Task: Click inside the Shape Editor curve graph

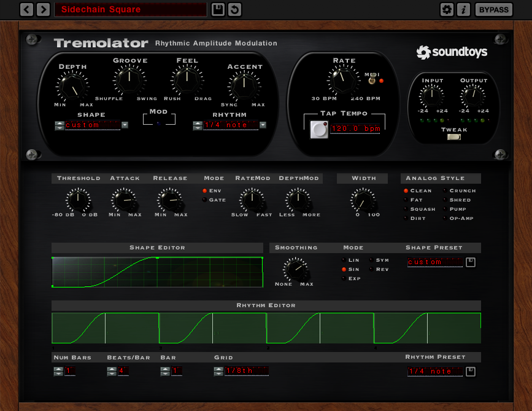Action: pyautogui.click(x=158, y=272)
